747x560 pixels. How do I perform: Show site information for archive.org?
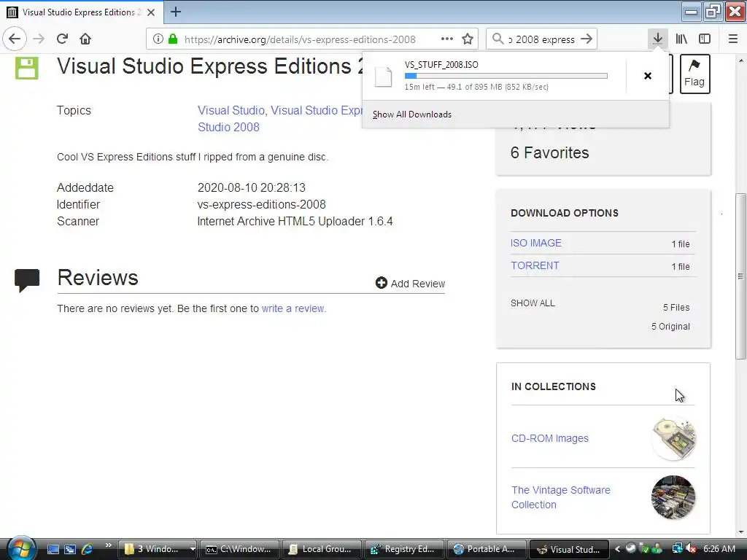158,39
